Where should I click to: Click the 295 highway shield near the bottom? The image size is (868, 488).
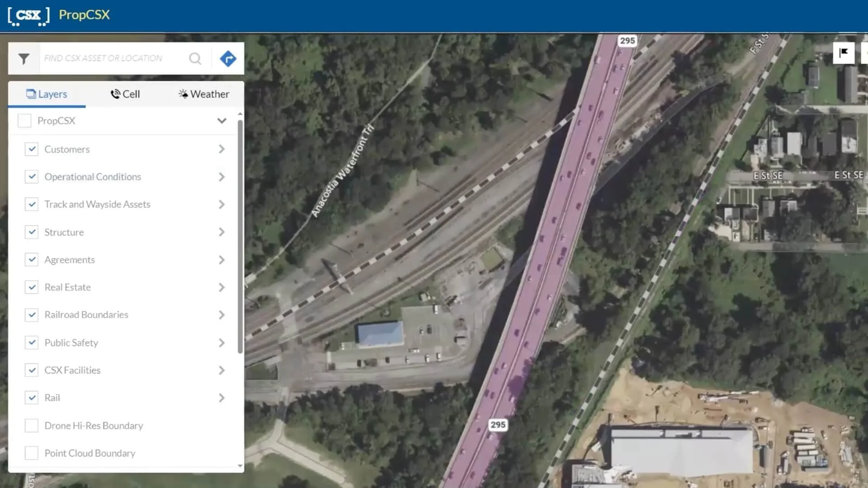click(x=498, y=425)
